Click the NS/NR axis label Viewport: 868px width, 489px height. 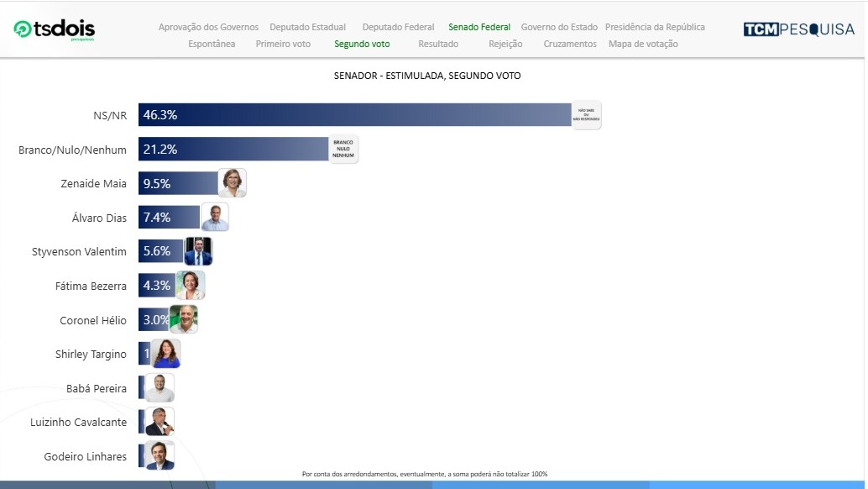click(x=110, y=116)
